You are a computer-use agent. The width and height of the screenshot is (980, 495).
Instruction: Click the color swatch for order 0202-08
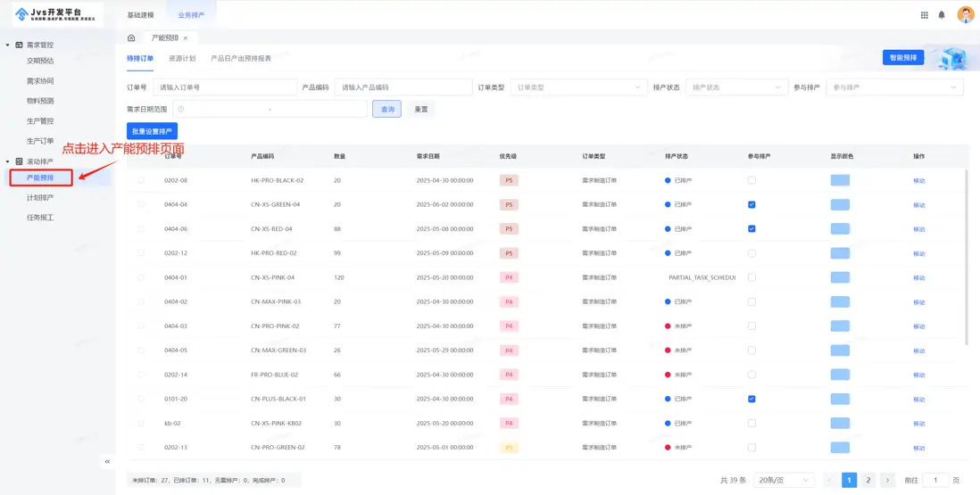tap(840, 180)
